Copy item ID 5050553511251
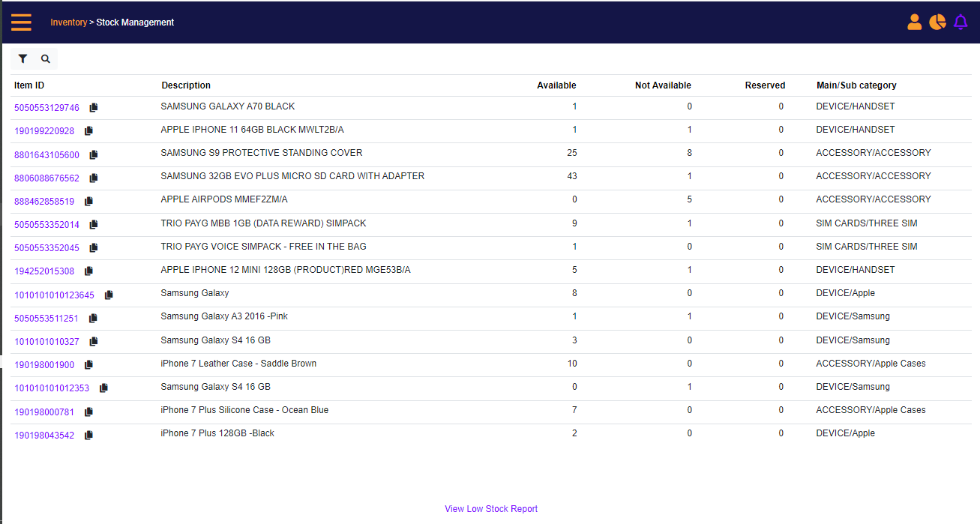 pos(93,319)
